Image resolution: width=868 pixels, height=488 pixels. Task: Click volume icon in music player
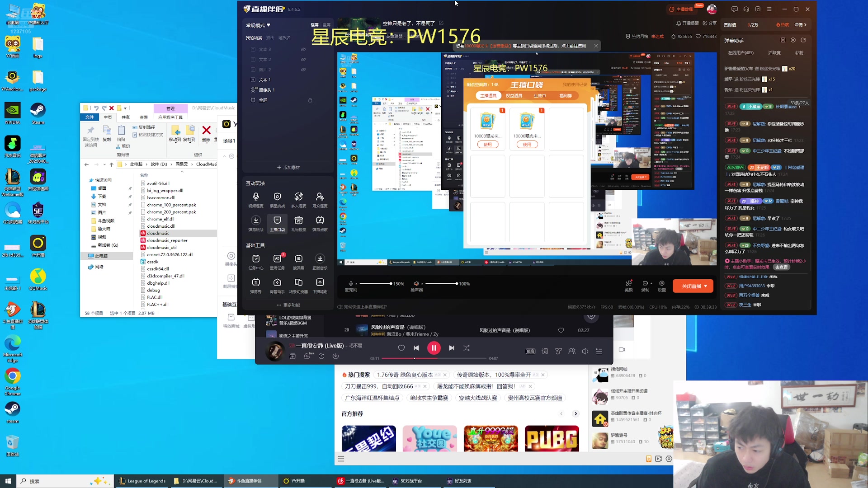coord(585,351)
